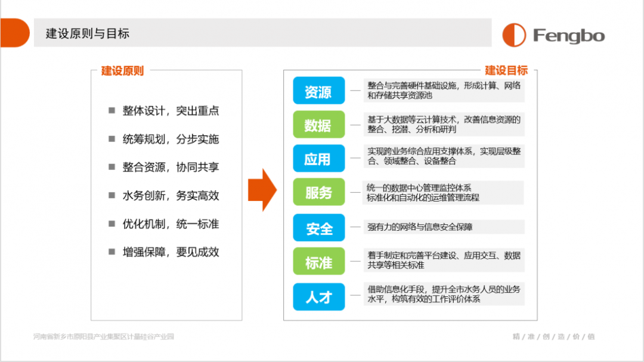The height and width of the screenshot is (362, 644).
Task: Select the green 标准 block
Action: point(318,261)
